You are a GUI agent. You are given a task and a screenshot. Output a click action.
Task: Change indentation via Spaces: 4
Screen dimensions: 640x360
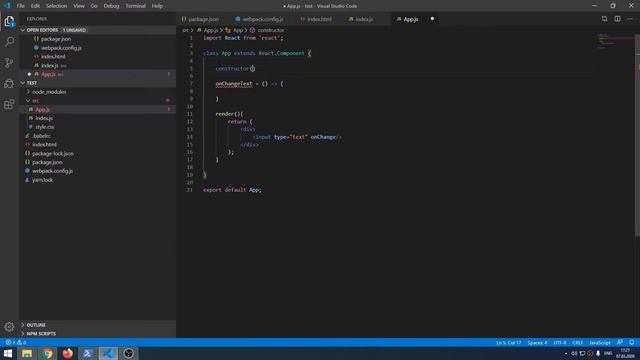(x=537, y=342)
